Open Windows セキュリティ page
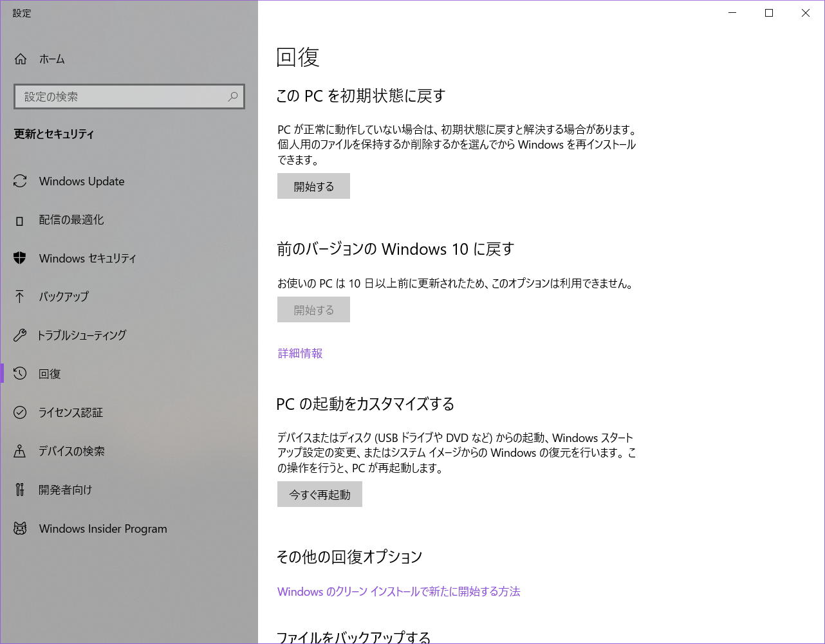The height and width of the screenshot is (644, 825). 129,258
